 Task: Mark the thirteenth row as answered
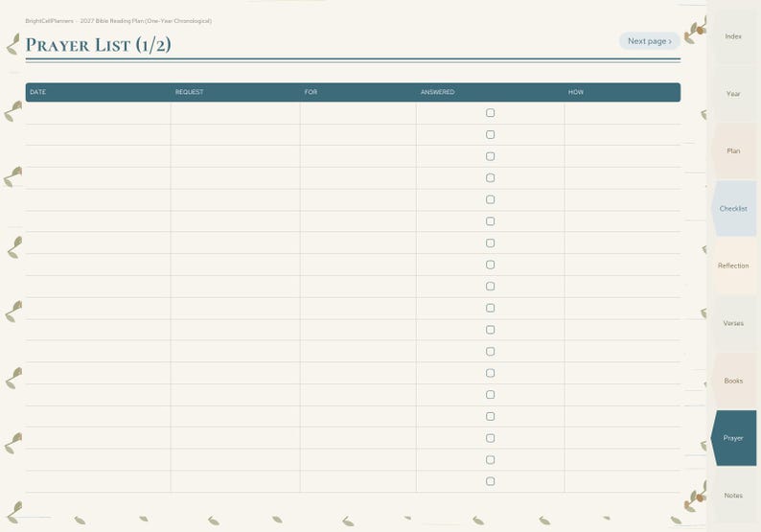[490, 373]
